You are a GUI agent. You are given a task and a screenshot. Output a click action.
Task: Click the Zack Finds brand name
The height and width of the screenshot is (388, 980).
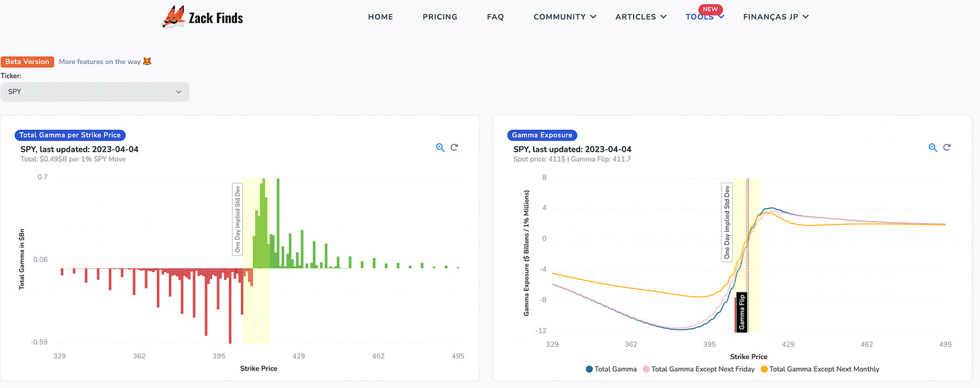pos(217,18)
